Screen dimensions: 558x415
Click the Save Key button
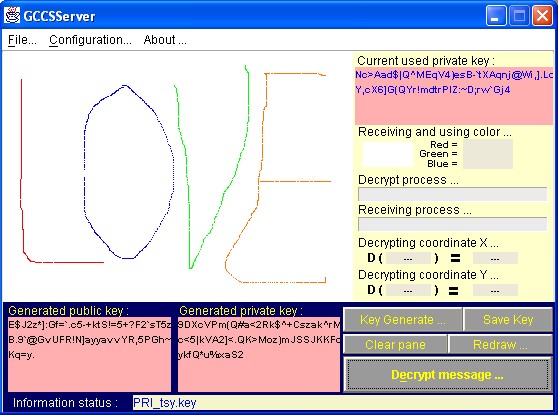(508, 320)
